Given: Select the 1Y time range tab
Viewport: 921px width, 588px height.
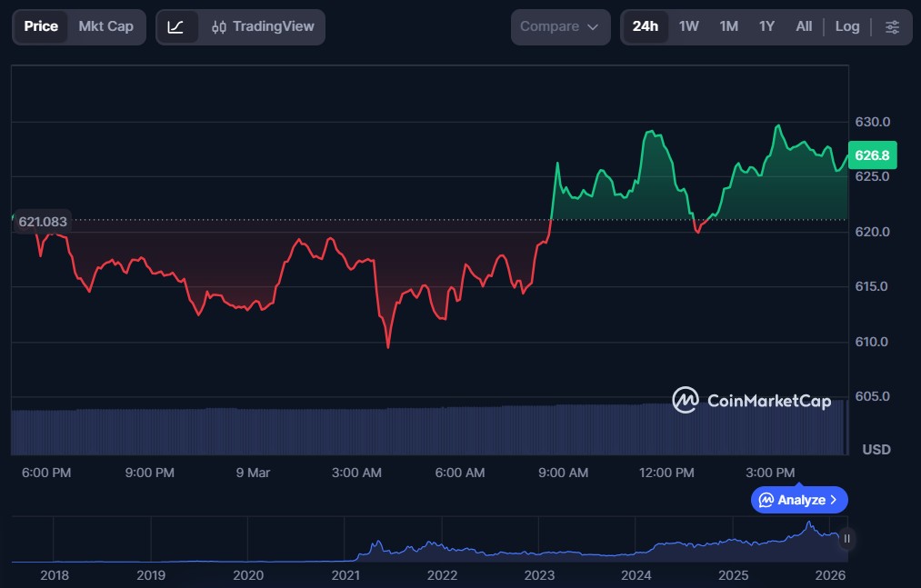Looking at the screenshot, I should [x=766, y=27].
